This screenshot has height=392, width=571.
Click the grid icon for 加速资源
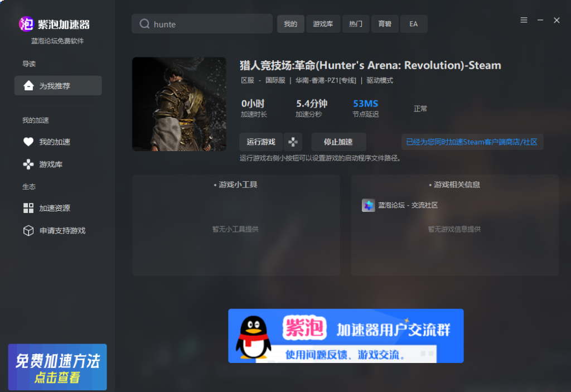click(28, 208)
